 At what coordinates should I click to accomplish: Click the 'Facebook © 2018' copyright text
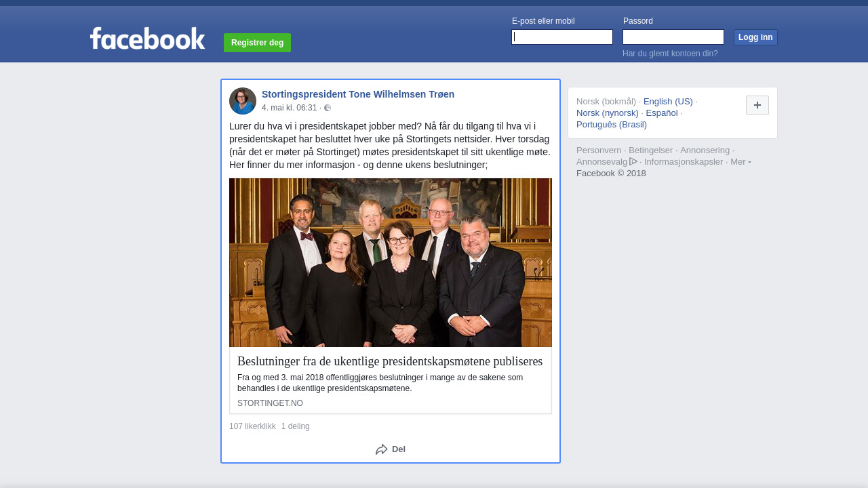611,174
